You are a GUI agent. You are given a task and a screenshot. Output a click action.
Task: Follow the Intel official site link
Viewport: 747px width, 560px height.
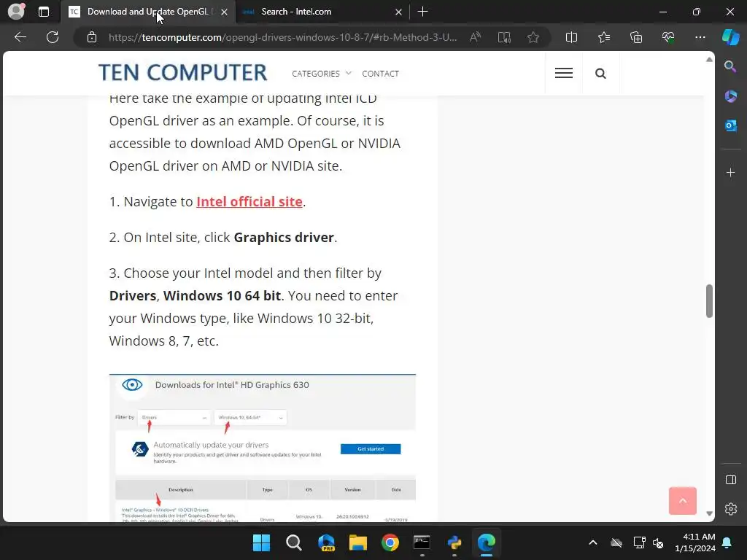tap(249, 201)
